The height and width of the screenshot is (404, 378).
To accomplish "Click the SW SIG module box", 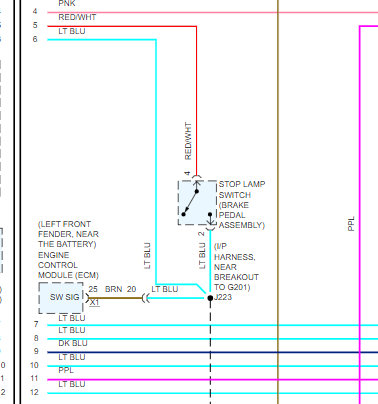I will (61, 298).
